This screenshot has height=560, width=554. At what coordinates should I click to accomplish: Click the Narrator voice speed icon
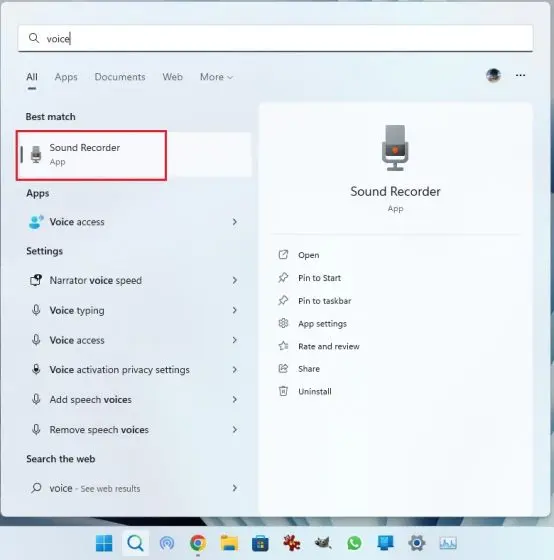(x=36, y=280)
